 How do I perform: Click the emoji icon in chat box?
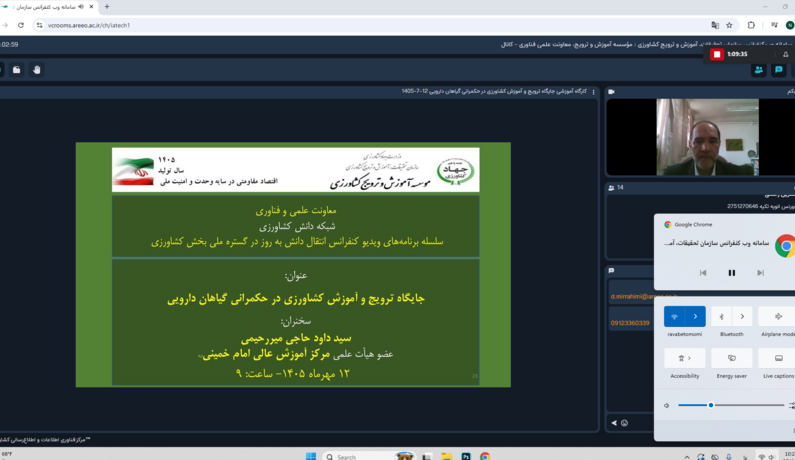point(625,423)
